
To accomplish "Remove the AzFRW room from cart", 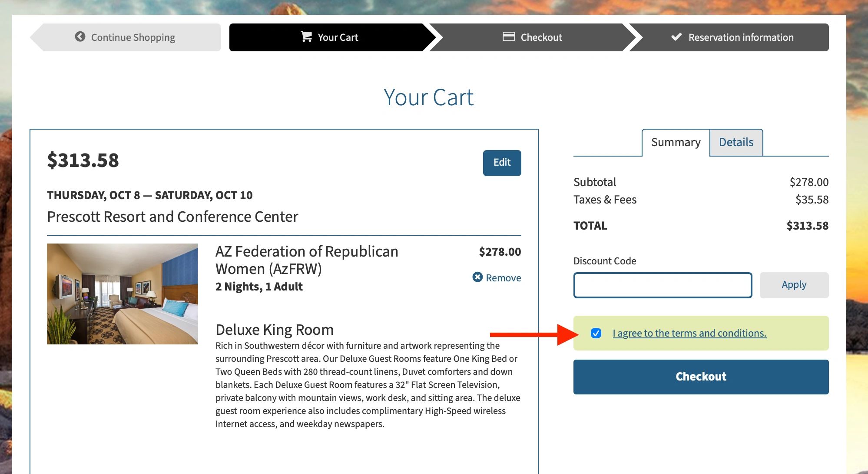I will click(x=497, y=277).
